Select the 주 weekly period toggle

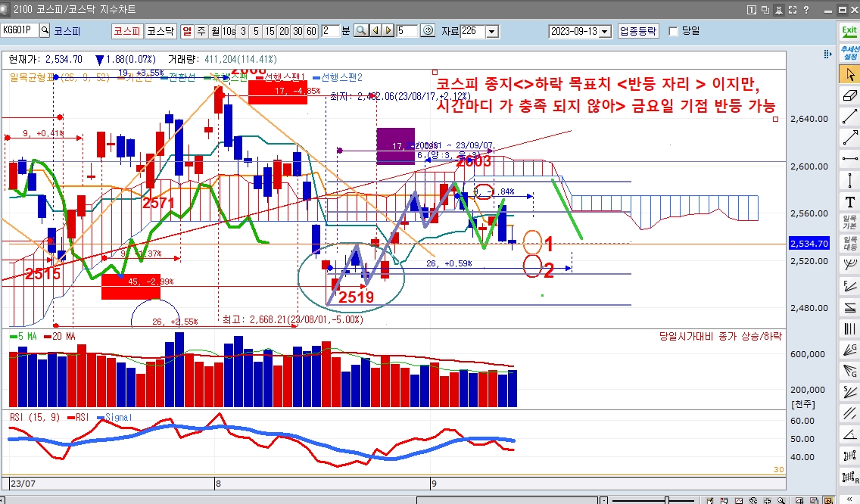tap(202, 31)
